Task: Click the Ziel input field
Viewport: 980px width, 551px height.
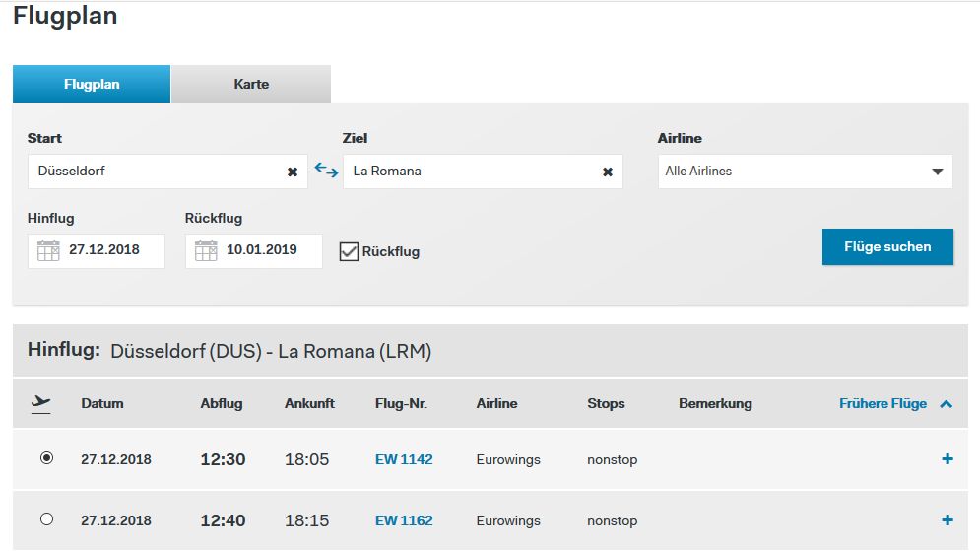Action: [473, 172]
